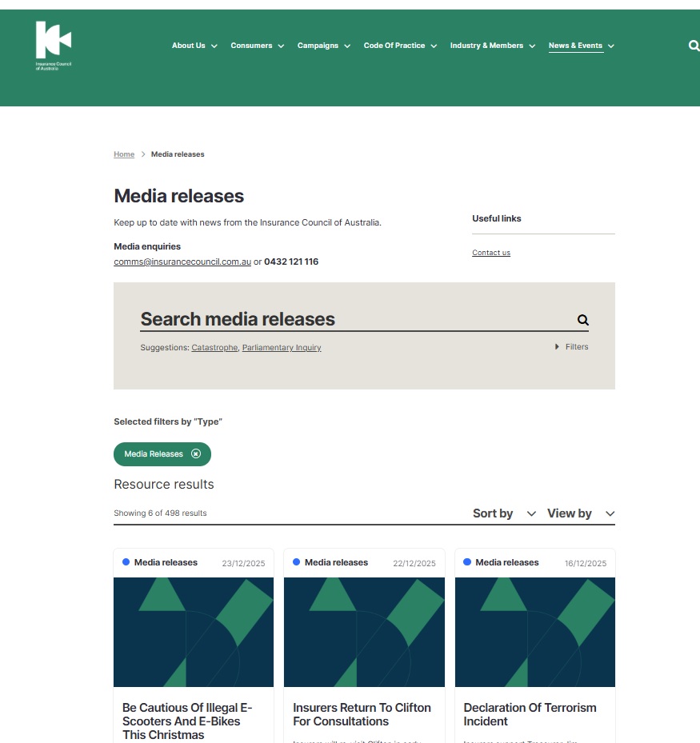Click into the Search media releases field
This screenshot has height=743, width=700.
tap(352, 319)
